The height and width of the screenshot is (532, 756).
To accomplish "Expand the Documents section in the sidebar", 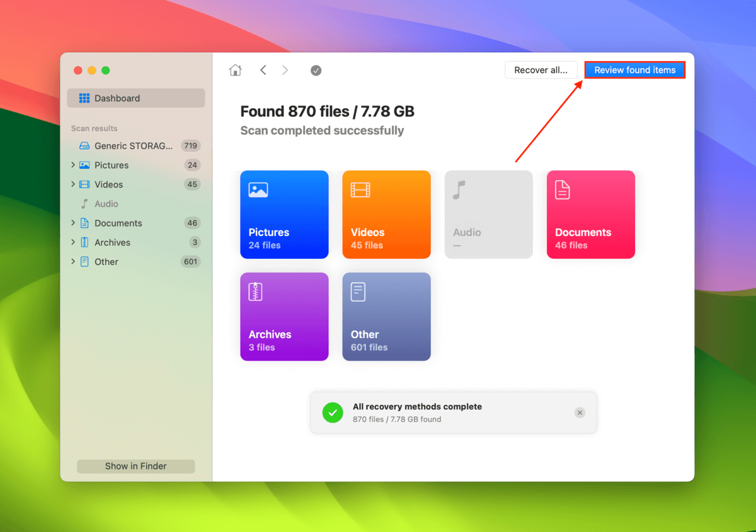I will [72, 222].
